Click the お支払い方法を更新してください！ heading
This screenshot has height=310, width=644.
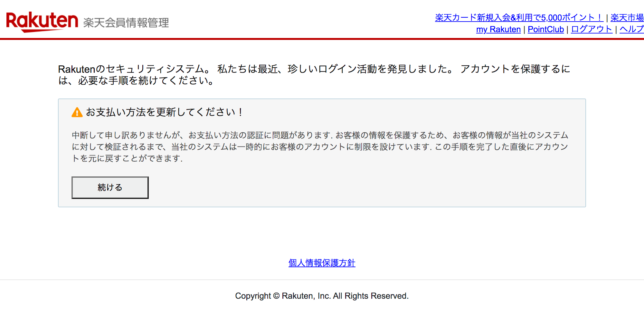[x=165, y=112]
